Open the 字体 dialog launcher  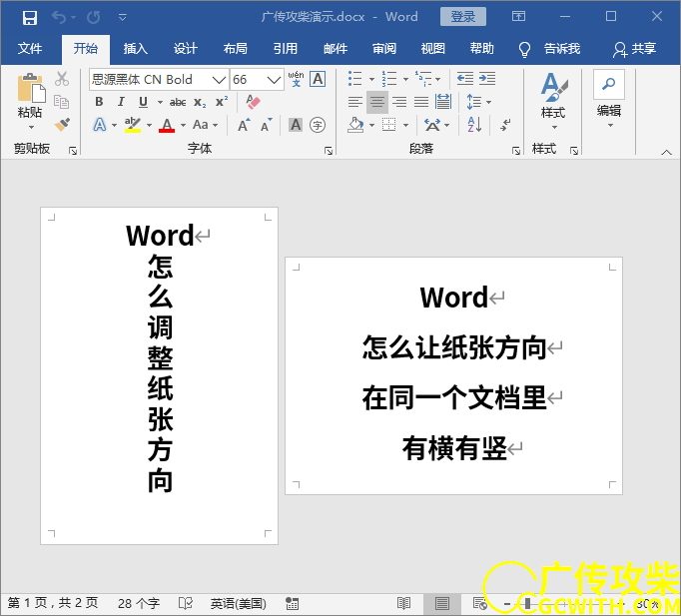tap(329, 151)
